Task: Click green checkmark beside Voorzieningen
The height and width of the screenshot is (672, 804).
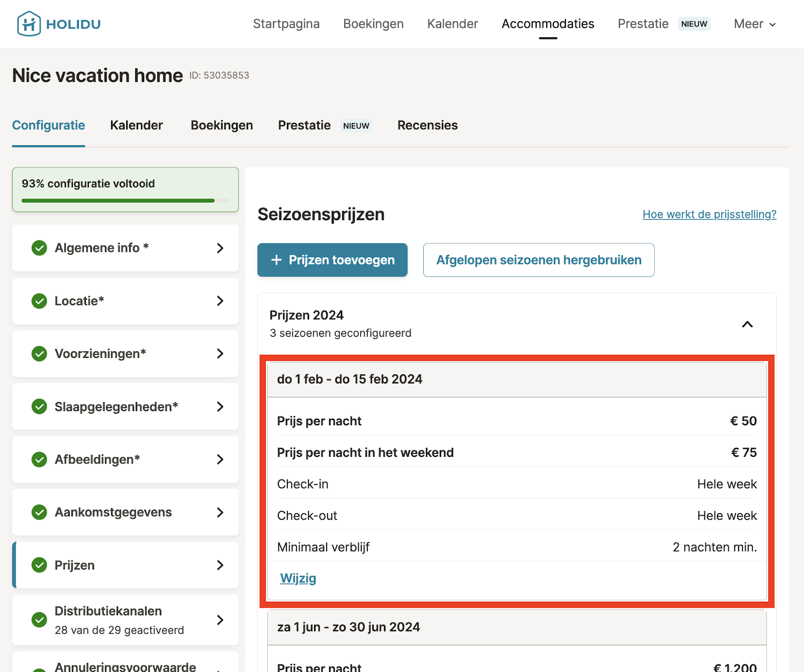Action: pos(39,354)
